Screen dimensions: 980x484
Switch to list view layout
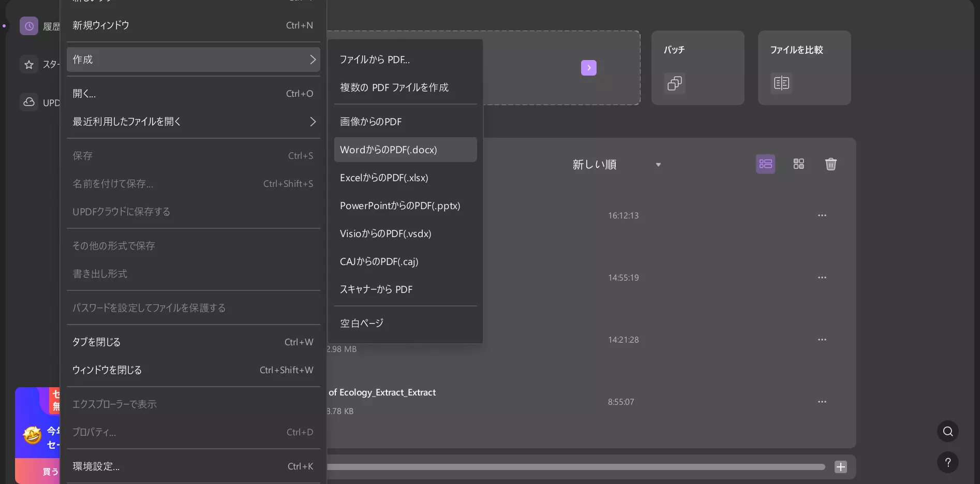tap(766, 164)
